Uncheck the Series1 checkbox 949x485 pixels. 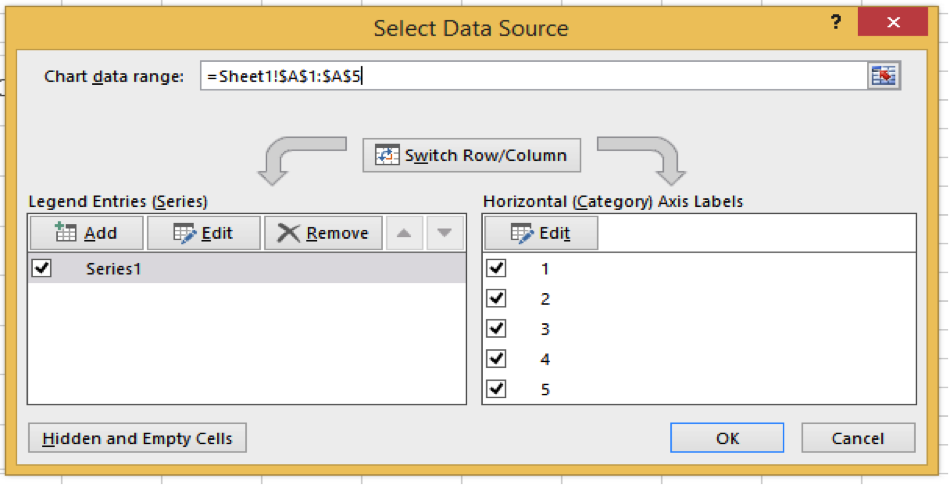42,268
